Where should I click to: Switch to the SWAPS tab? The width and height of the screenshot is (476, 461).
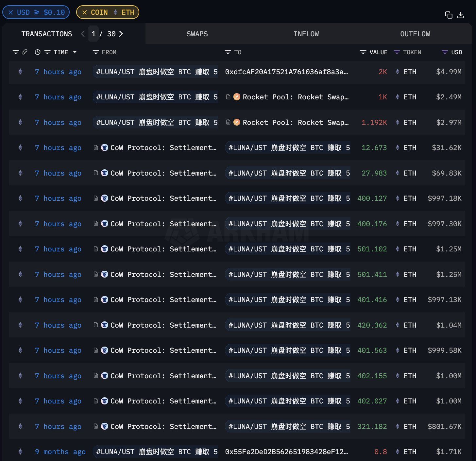(x=197, y=34)
